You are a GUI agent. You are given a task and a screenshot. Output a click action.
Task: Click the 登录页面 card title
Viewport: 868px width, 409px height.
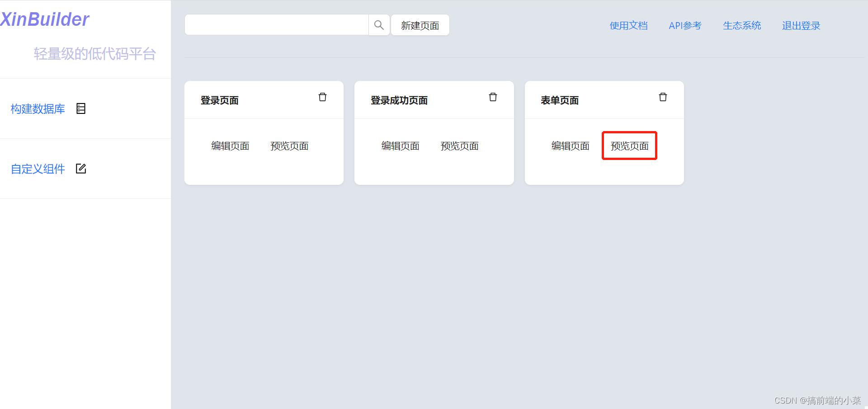click(x=220, y=100)
